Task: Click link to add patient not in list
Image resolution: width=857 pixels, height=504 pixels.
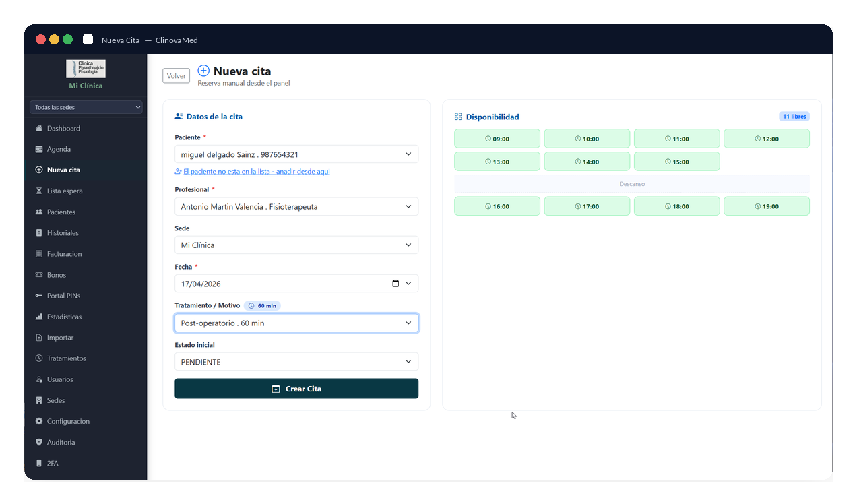Action: (257, 172)
